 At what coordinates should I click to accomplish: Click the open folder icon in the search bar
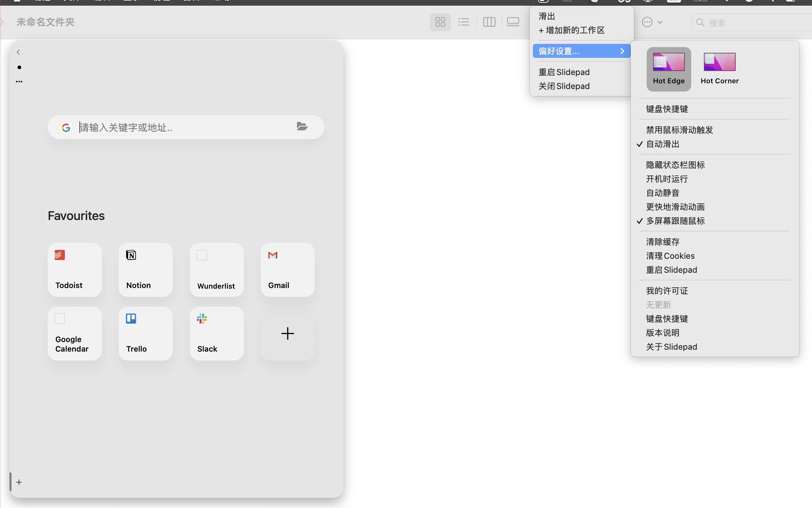(302, 126)
